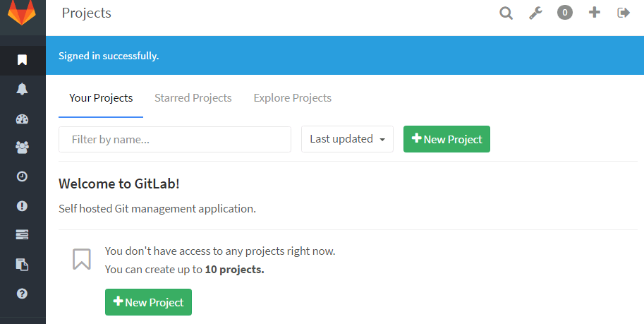Open the question mark help icon
This screenshot has width=644, height=324.
coord(22,293)
